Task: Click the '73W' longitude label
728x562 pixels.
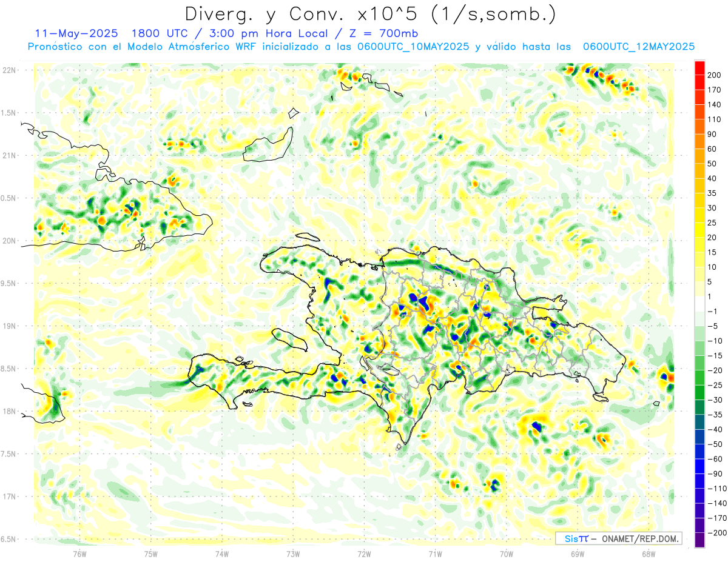Action: coord(293,554)
